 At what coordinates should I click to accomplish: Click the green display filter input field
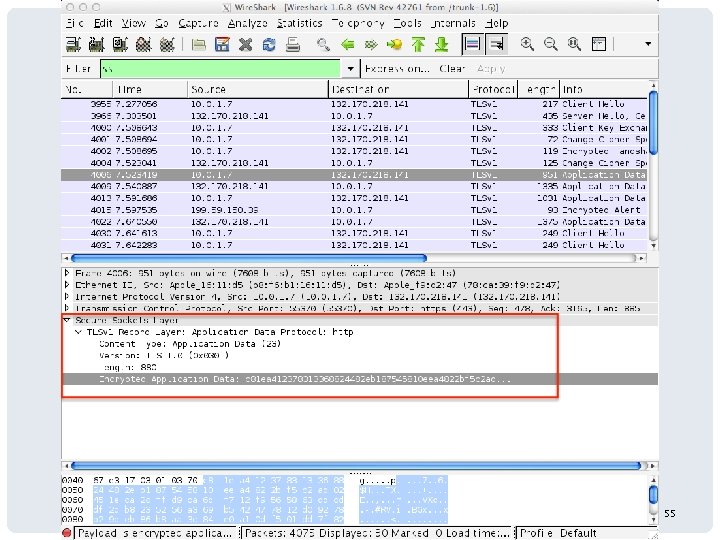point(220,69)
